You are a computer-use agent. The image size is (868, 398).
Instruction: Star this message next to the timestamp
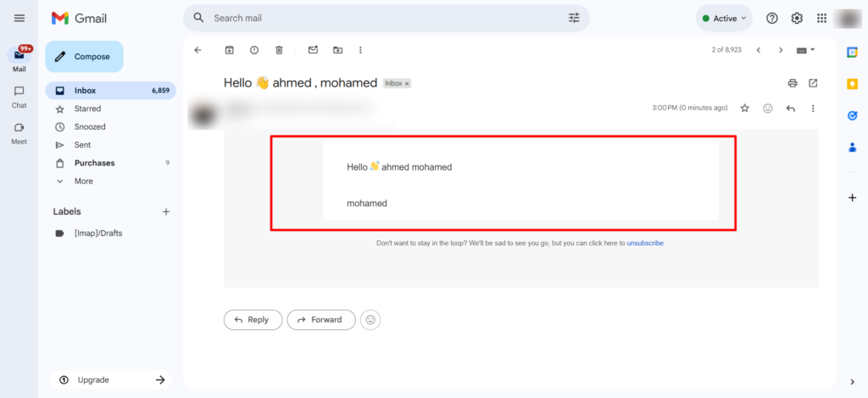tap(745, 109)
